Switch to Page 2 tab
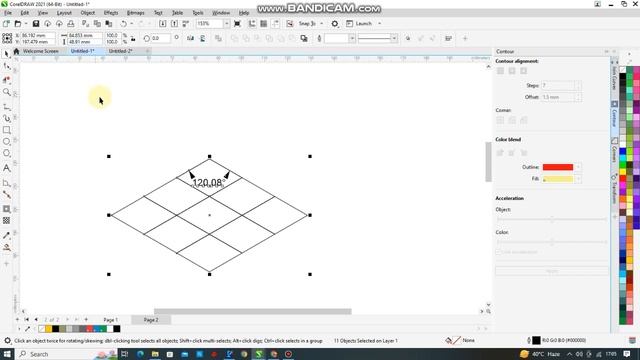Image resolution: width=640 pixels, height=360 pixels. coord(151,320)
